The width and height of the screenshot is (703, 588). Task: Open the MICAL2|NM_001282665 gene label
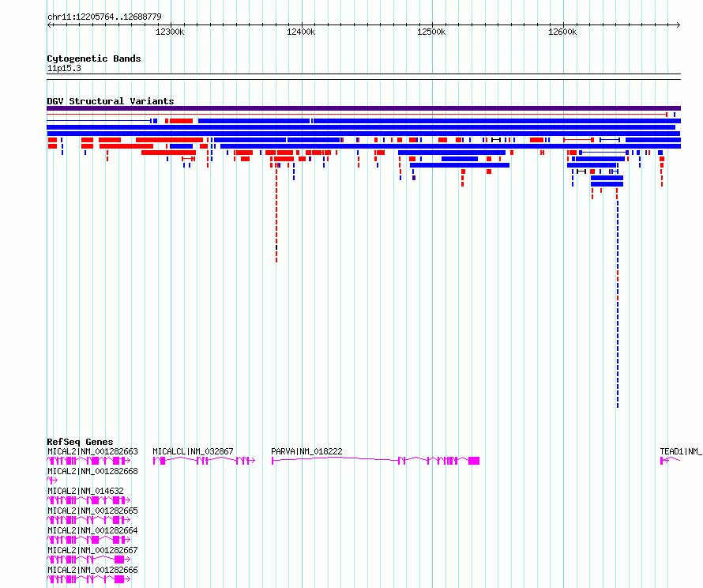pyautogui.click(x=92, y=511)
